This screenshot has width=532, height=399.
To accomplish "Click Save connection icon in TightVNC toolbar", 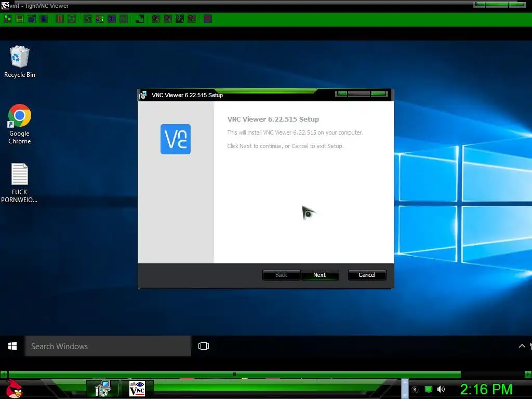I will tap(20, 19).
